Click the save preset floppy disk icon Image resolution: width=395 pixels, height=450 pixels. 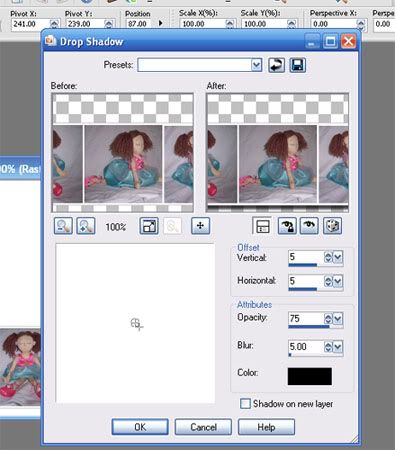click(x=298, y=65)
